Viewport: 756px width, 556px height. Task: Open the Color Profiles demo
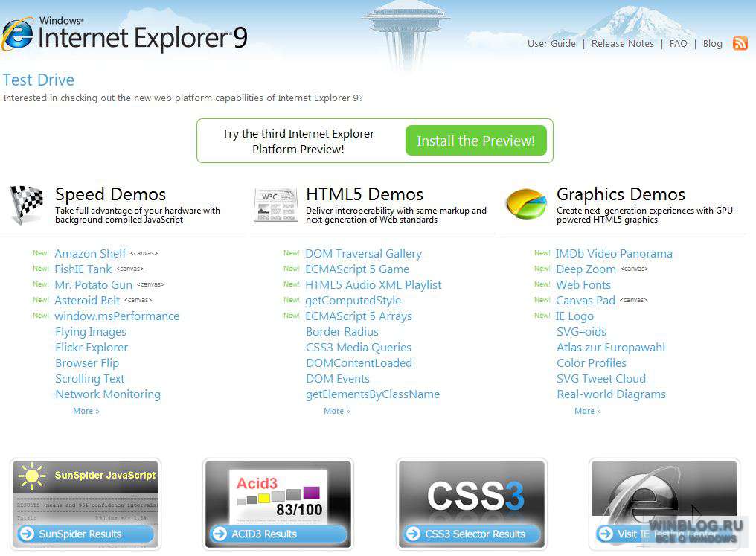(x=592, y=363)
